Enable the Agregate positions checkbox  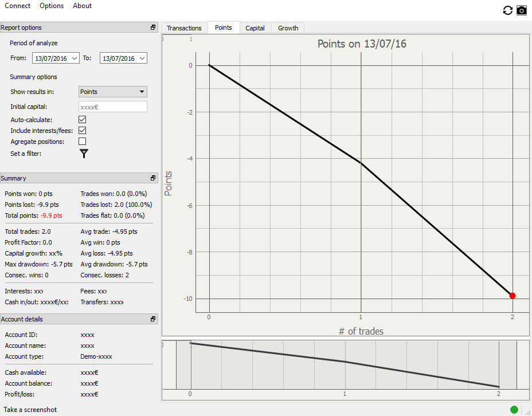tap(82, 142)
